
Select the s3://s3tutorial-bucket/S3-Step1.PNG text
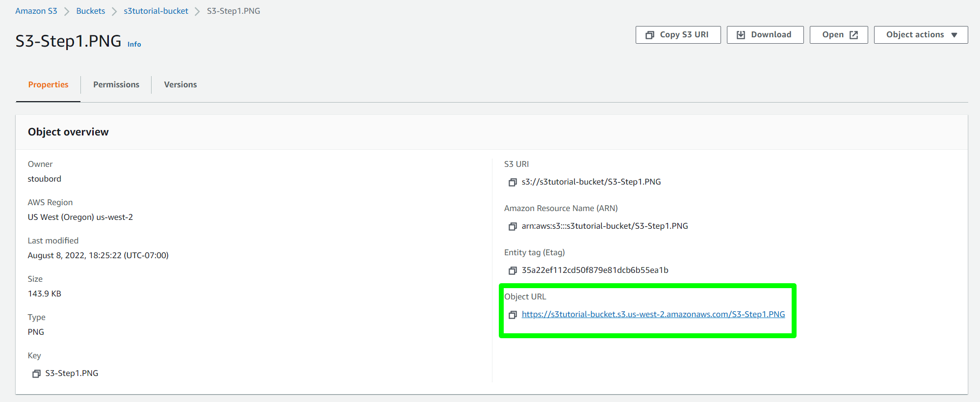coord(591,182)
